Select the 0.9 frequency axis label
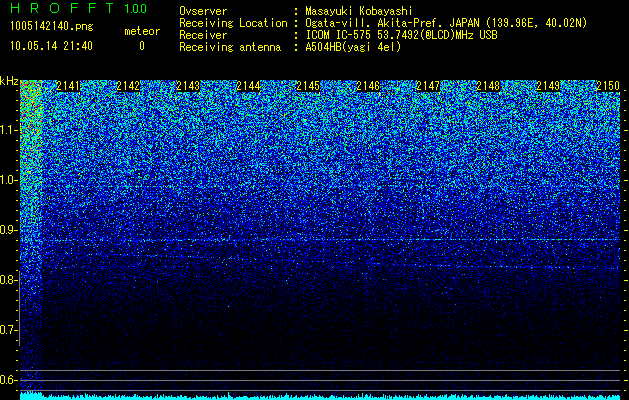 click(x=8, y=230)
